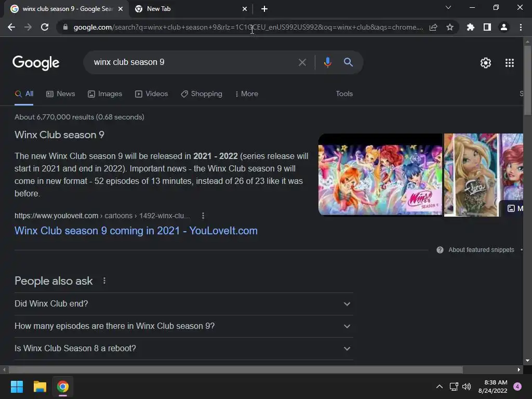This screenshot has height=399, width=532.
Task: Expand 'Is Winx Club Season 8 a reboot?'
Action: (184, 349)
